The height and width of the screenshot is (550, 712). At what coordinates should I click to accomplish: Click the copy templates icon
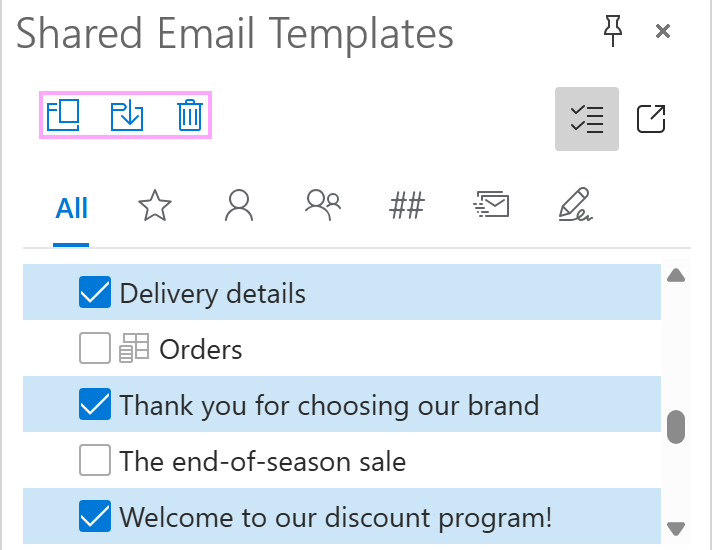tap(63, 116)
